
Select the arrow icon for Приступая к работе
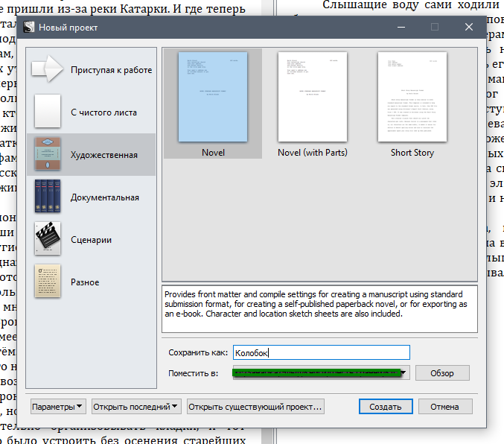pyautogui.click(x=48, y=70)
